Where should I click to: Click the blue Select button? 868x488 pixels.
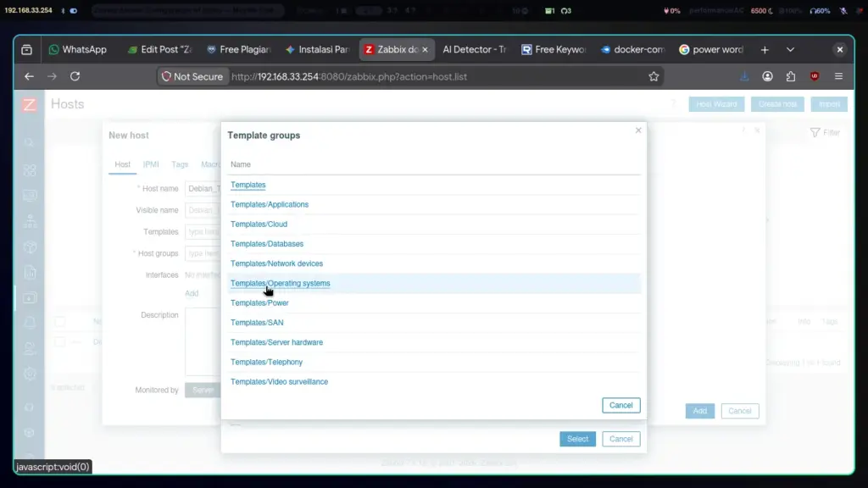click(577, 439)
